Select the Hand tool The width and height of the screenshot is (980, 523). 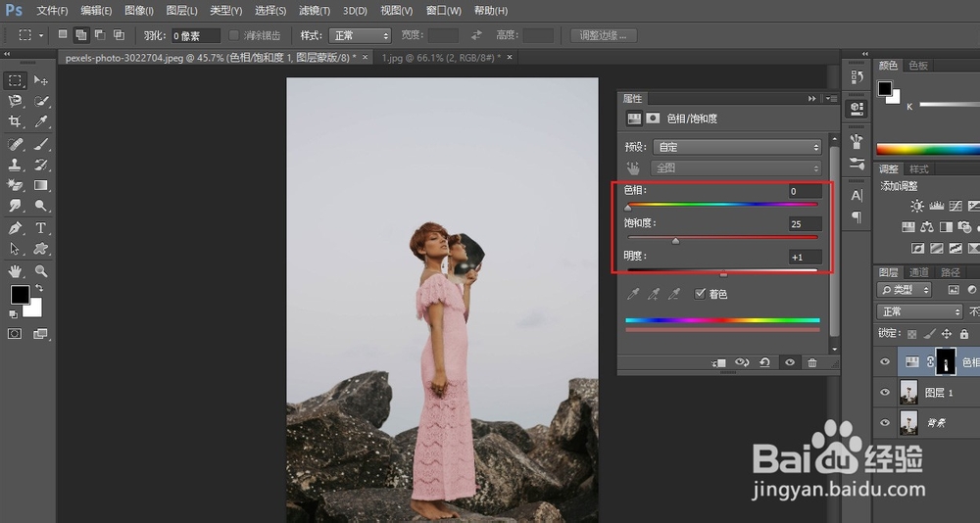click(15, 271)
